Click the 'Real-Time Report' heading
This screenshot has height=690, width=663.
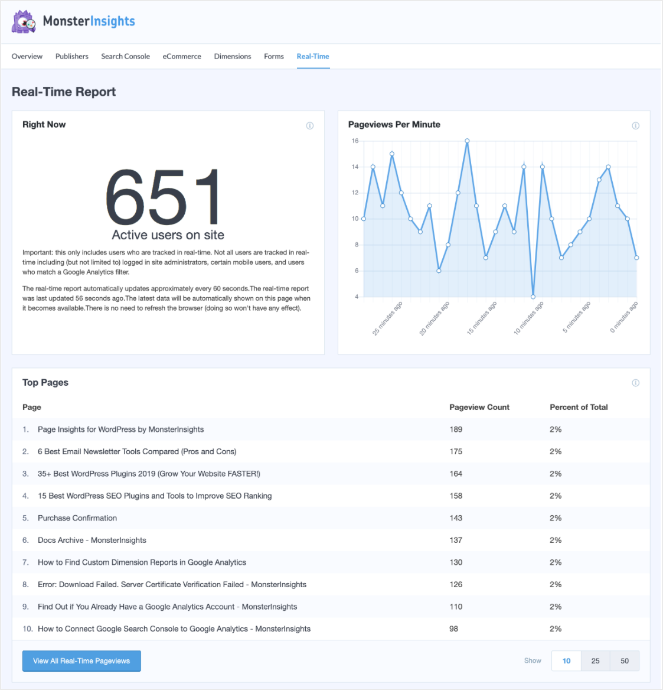(x=64, y=92)
